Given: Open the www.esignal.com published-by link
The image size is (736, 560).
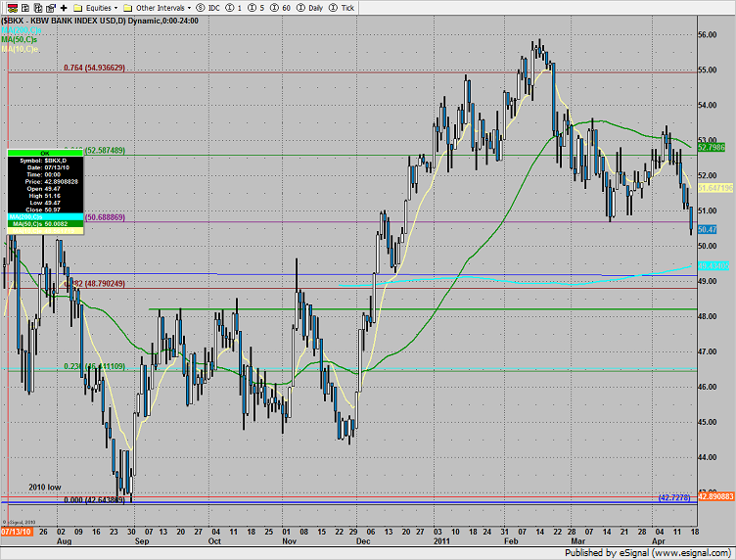Looking at the screenshot, I should [x=689, y=552].
